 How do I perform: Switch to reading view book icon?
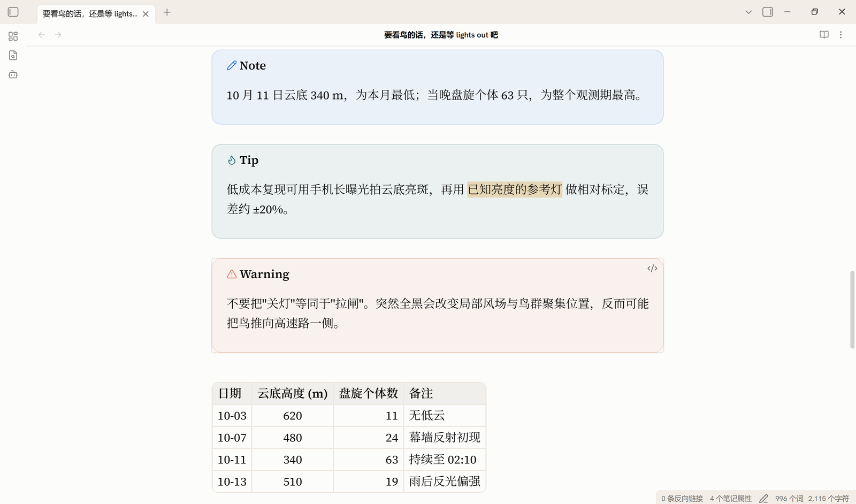824,35
